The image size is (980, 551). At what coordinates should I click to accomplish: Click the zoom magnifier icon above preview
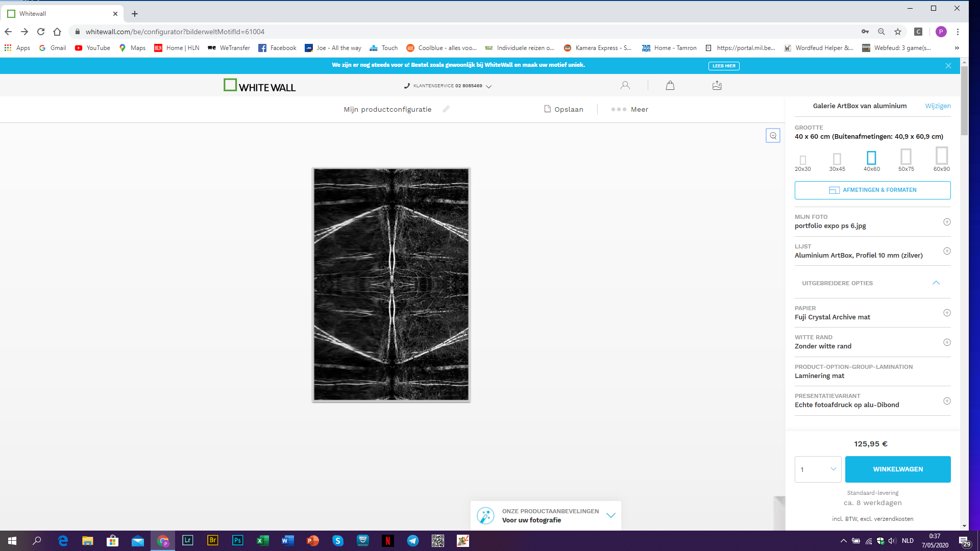pos(773,136)
